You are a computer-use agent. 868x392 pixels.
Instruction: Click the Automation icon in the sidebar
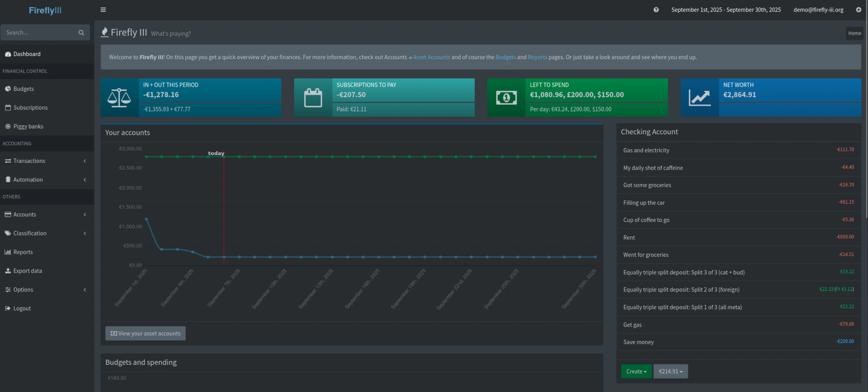(8, 179)
